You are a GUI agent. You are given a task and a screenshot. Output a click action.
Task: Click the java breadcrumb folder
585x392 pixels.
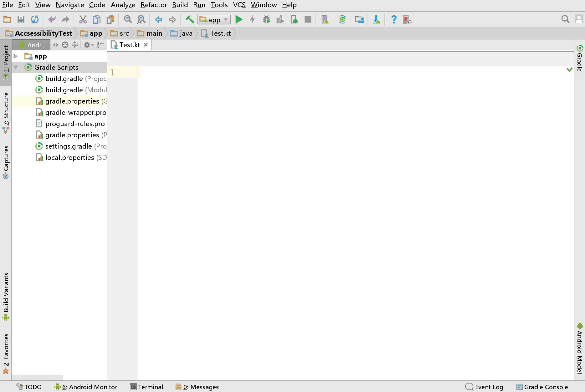(182, 33)
